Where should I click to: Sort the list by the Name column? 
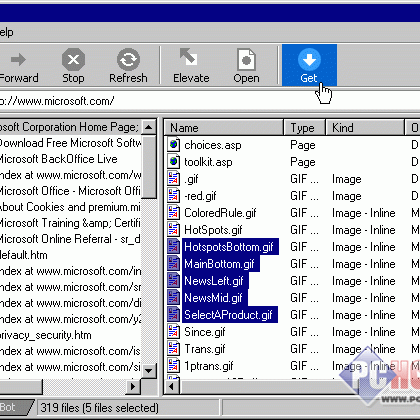[224, 128]
